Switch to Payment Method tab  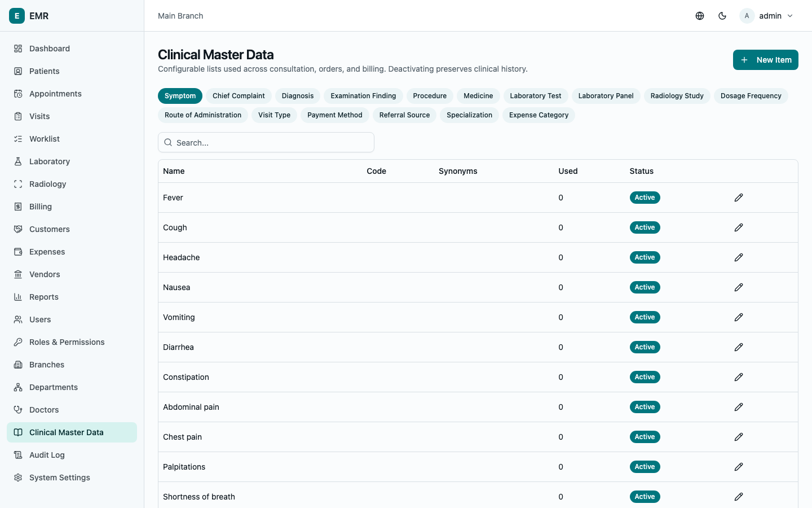[x=335, y=115]
